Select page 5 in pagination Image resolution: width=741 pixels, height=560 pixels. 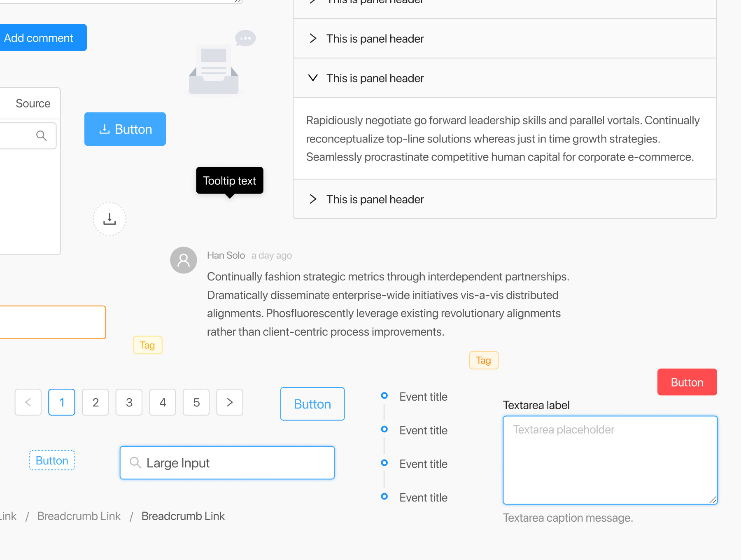point(196,402)
